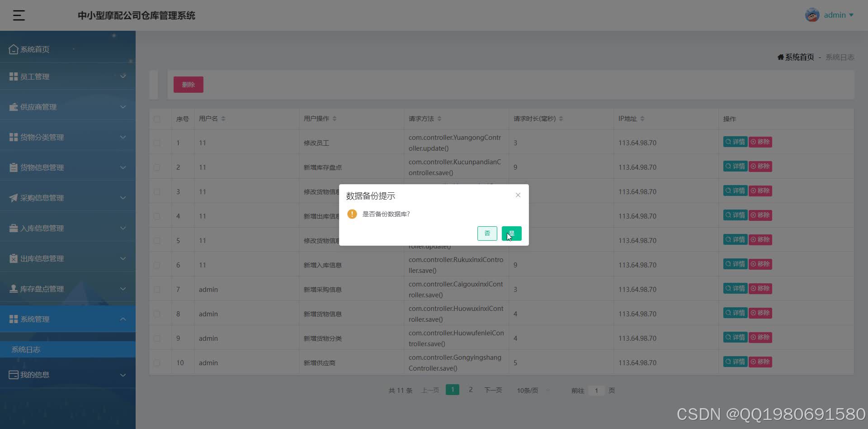Screen dimensions: 868x429
Task: Check the checkbox for row 7 admin entry
Action: tap(157, 289)
